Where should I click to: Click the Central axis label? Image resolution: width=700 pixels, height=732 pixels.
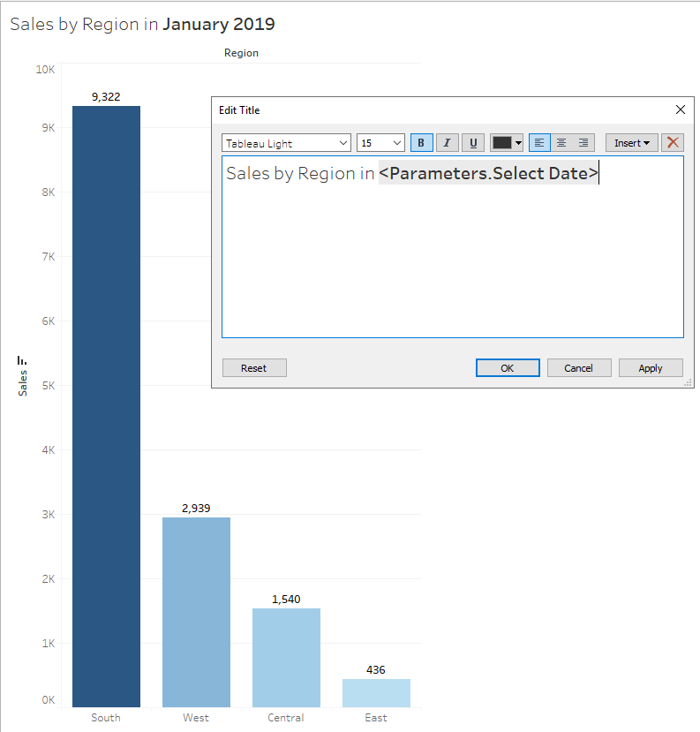pyautogui.click(x=286, y=718)
